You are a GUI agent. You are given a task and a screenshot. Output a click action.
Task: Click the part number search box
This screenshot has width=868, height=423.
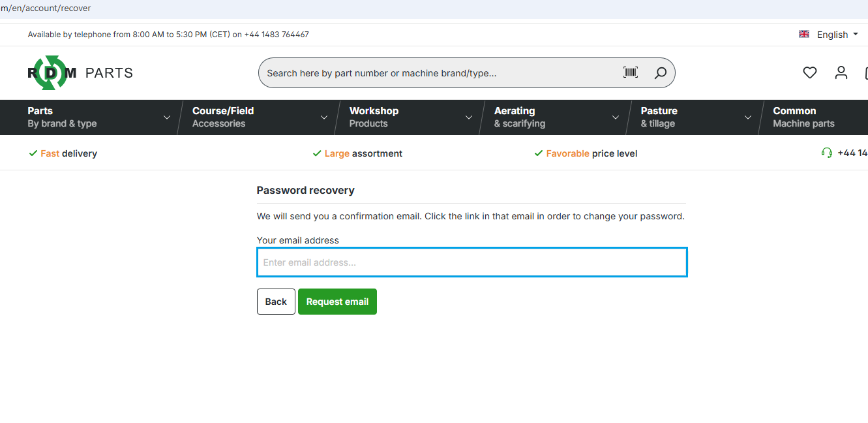point(440,73)
